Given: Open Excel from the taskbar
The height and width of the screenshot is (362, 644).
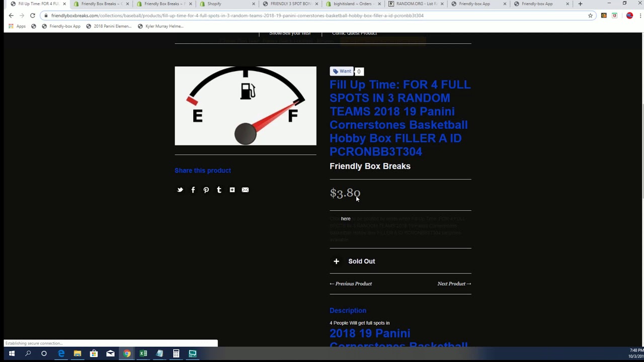Looking at the screenshot, I should click(x=143, y=354).
